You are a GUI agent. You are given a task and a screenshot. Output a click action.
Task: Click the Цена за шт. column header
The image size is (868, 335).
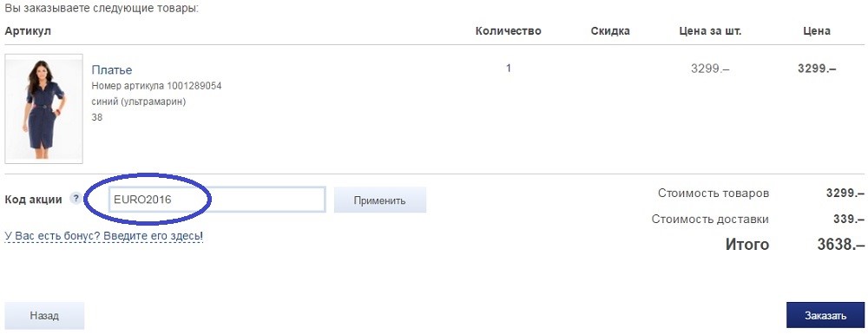coord(710,31)
